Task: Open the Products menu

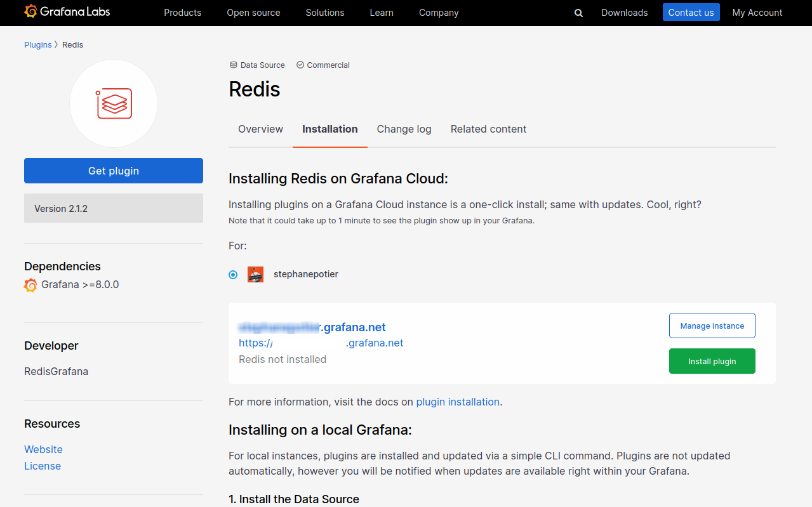Action: pos(182,12)
